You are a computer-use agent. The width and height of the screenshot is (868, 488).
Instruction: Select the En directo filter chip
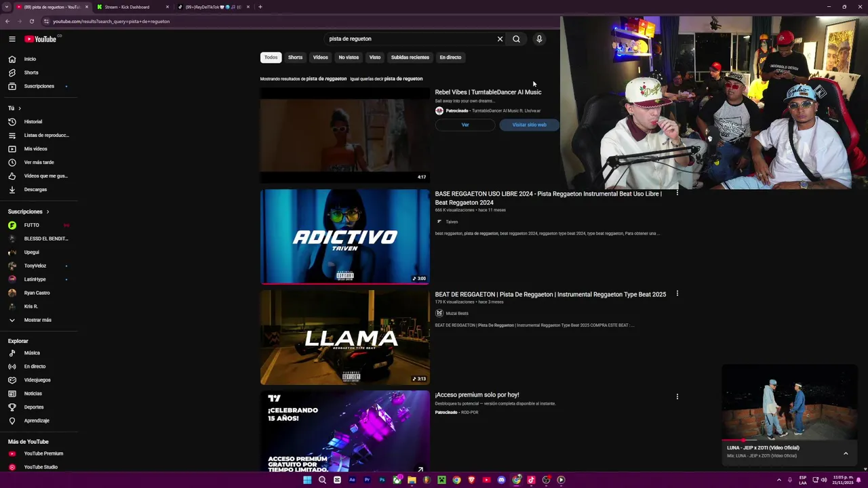[450, 58]
